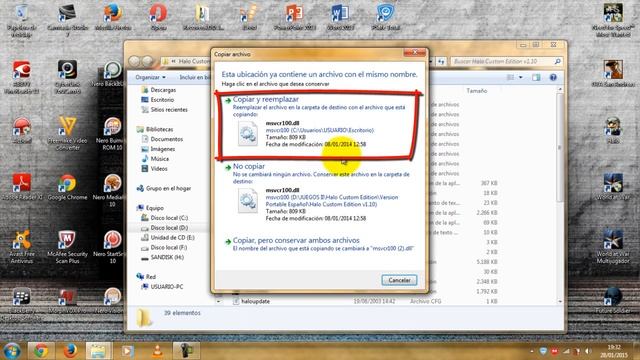640x360 pixels.
Task: Open Windows Media Player from taskbar
Action: pyautogui.click(x=127, y=351)
